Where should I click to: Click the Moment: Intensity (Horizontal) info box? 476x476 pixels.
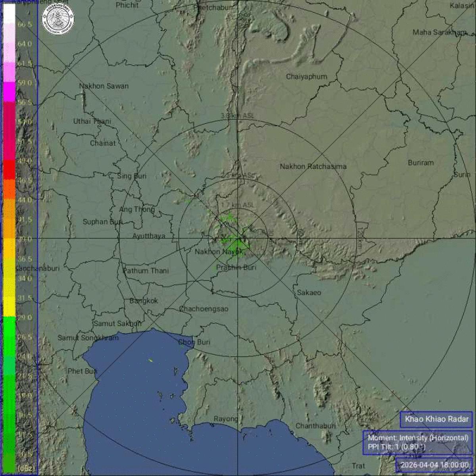(x=418, y=442)
